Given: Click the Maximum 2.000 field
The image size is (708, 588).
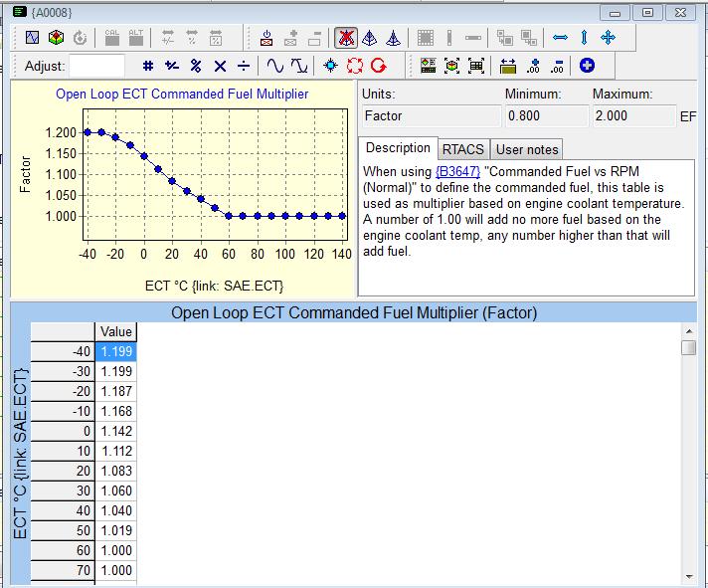Looking at the screenshot, I should pyautogui.click(x=634, y=116).
